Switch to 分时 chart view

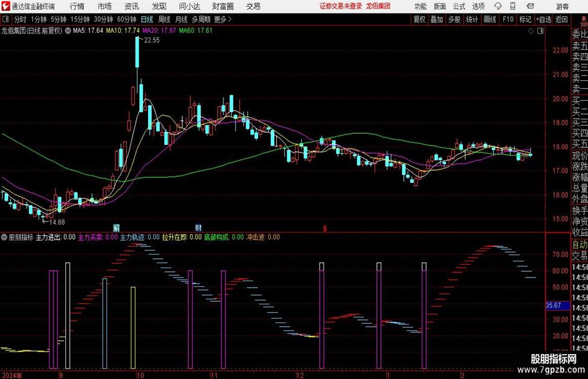coord(21,19)
